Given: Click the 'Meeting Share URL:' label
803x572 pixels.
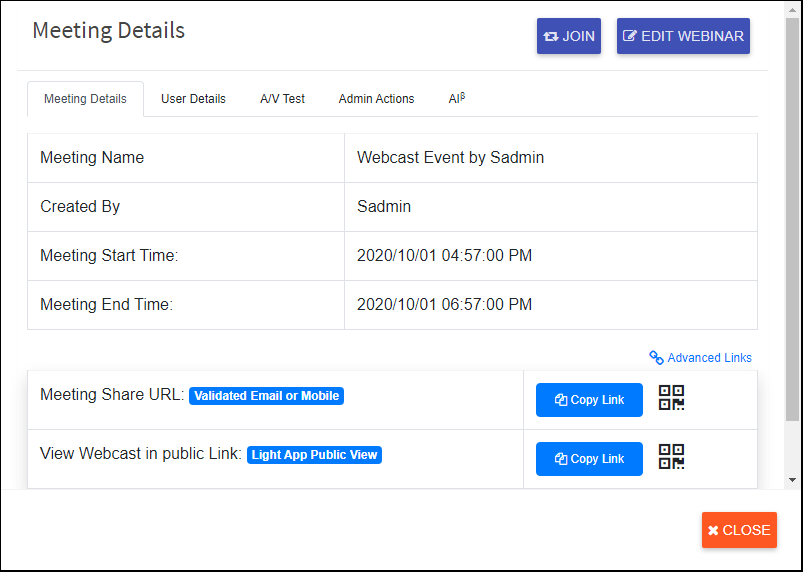Looking at the screenshot, I should (112, 395).
